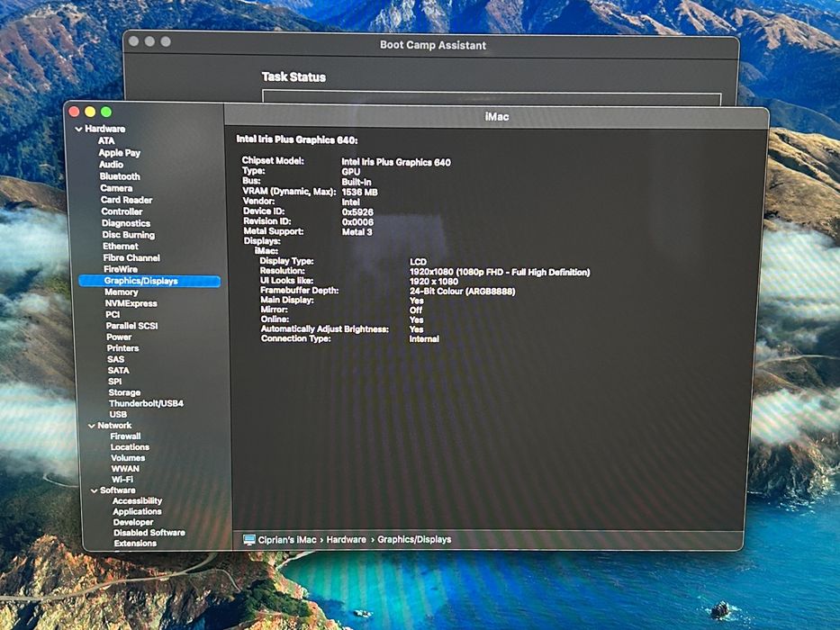
Task: Click the Hardware section label
Action: [105, 129]
